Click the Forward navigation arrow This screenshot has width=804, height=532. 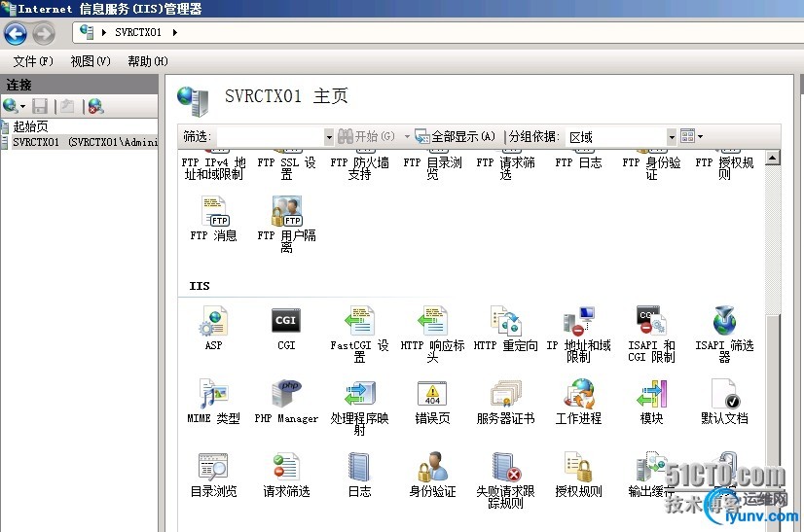click(x=44, y=34)
